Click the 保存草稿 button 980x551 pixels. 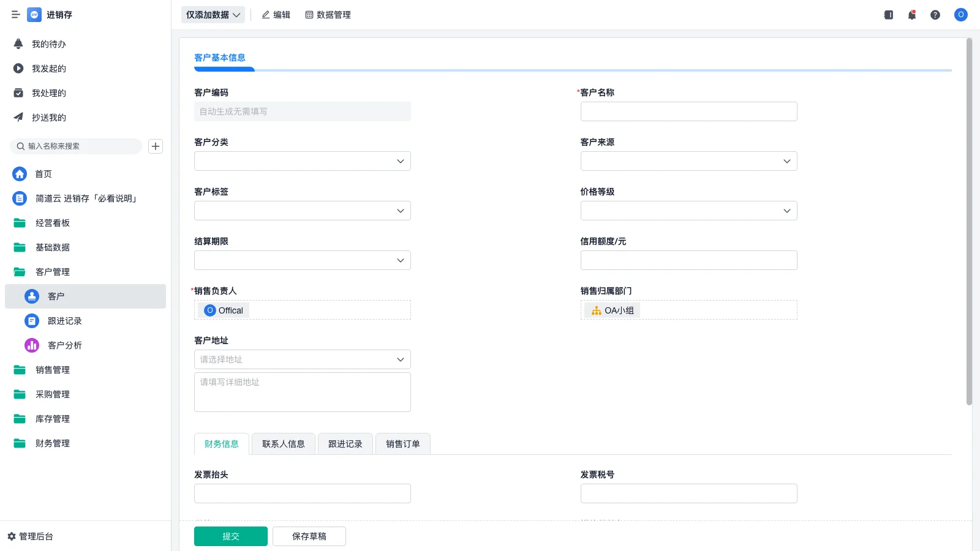tap(309, 536)
